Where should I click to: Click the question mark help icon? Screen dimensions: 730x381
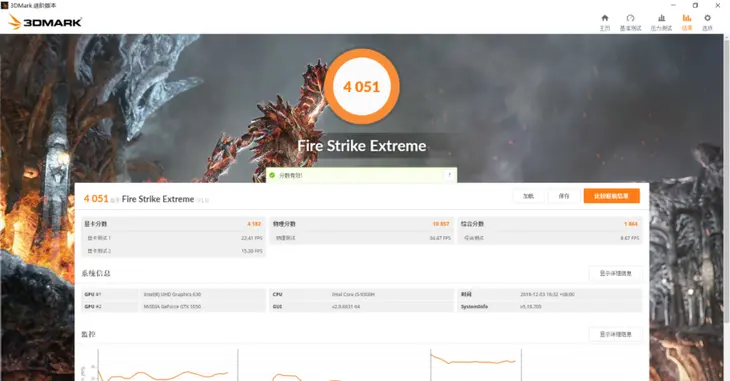click(449, 175)
